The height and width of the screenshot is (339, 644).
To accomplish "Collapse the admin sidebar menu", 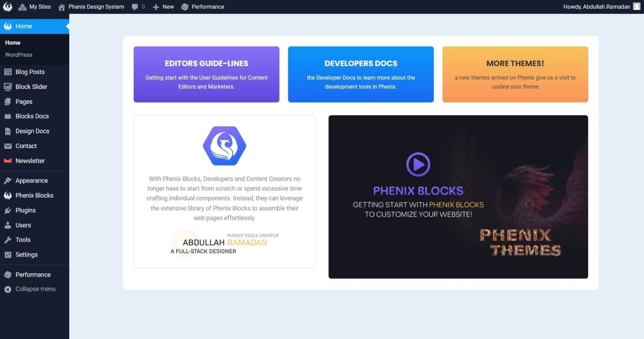I will point(34,289).
